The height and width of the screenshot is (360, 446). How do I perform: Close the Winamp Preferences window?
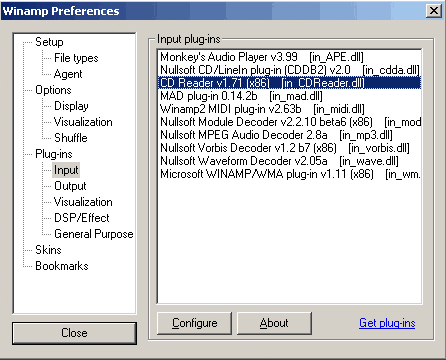tap(434, 11)
